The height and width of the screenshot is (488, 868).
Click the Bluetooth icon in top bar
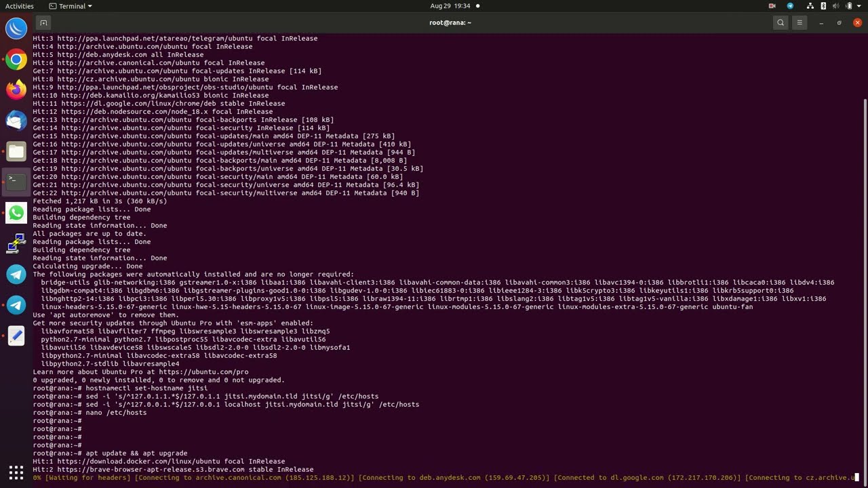pyautogui.click(x=823, y=6)
